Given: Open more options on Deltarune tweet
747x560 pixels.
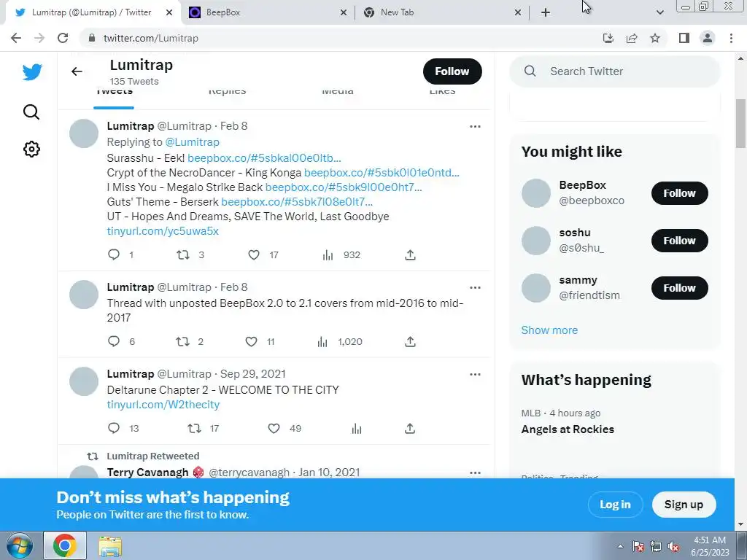Looking at the screenshot, I should click(x=475, y=374).
